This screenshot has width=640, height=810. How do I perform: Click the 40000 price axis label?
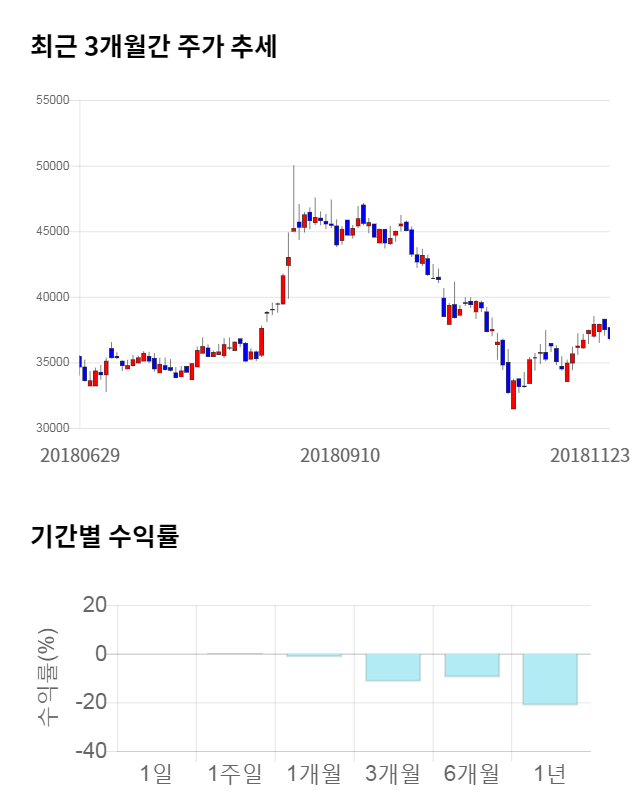pos(51,297)
